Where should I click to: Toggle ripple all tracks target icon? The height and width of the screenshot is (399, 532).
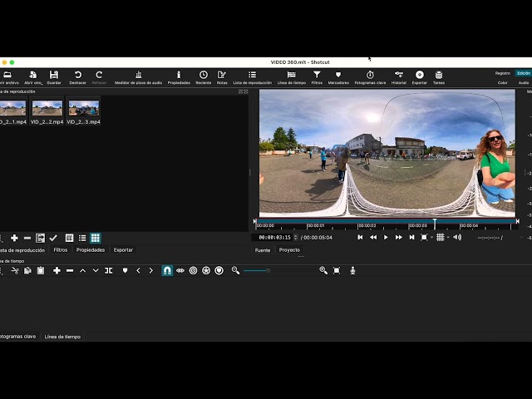[193, 270]
